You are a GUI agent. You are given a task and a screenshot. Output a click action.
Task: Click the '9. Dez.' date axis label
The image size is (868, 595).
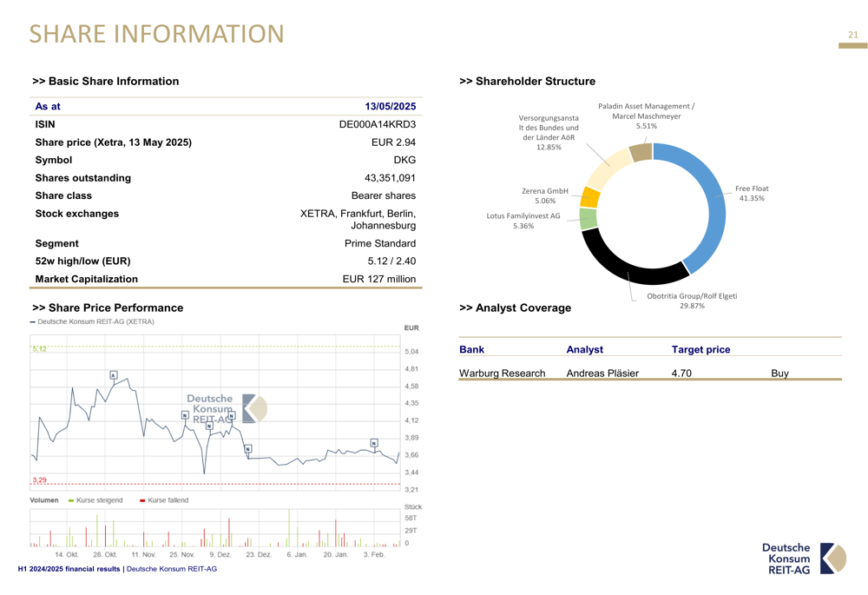(220, 554)
